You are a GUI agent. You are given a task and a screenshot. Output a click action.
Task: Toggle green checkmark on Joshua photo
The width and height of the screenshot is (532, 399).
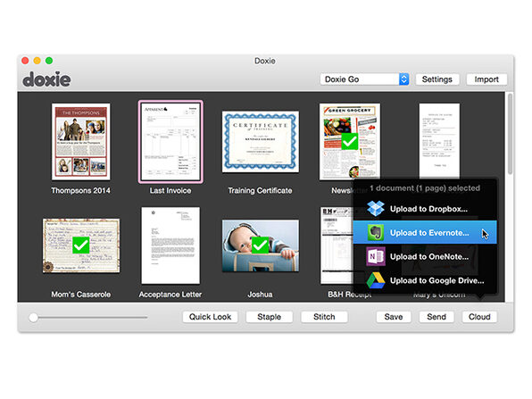pyautogui.click(x=261, y=245)
